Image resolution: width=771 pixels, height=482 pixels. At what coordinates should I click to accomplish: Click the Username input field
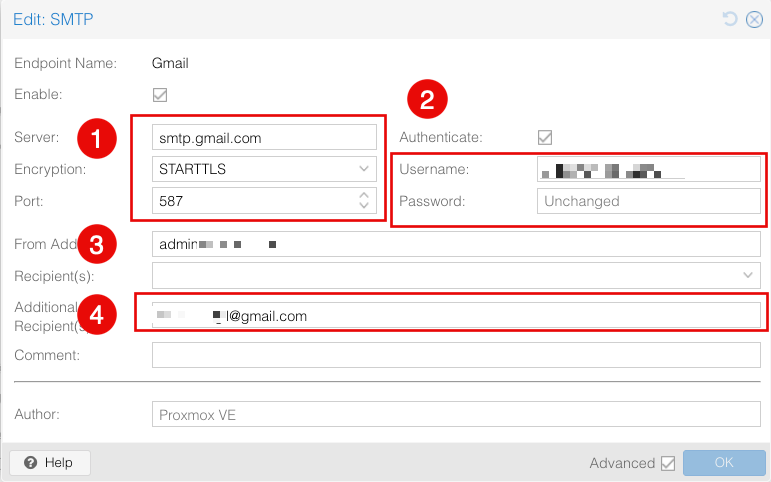(648, 169)
